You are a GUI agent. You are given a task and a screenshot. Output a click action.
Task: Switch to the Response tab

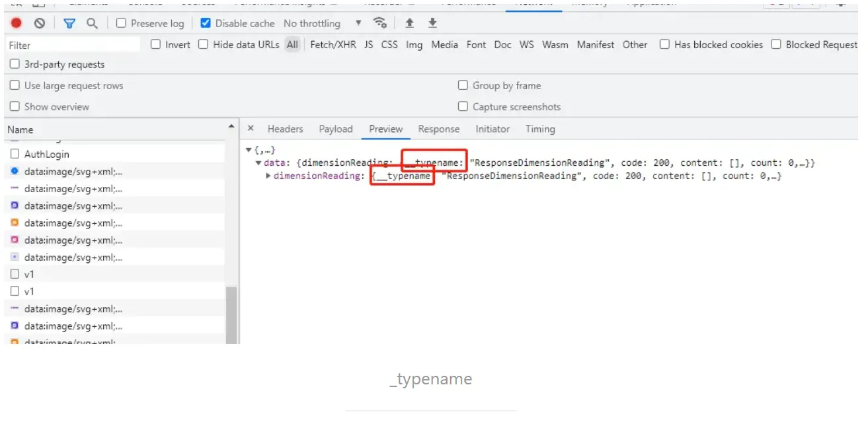tap(439, 129)
